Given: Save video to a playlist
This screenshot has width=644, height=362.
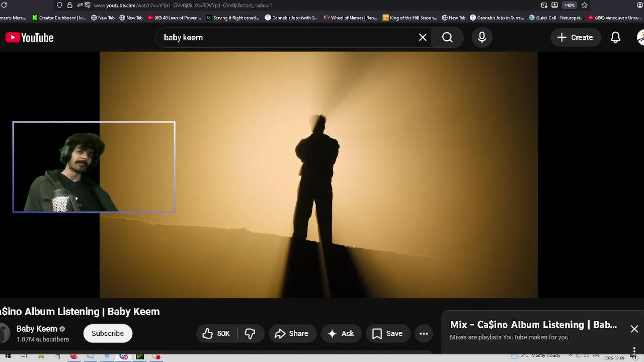Looking at the screenshot, I should (387, 333).
